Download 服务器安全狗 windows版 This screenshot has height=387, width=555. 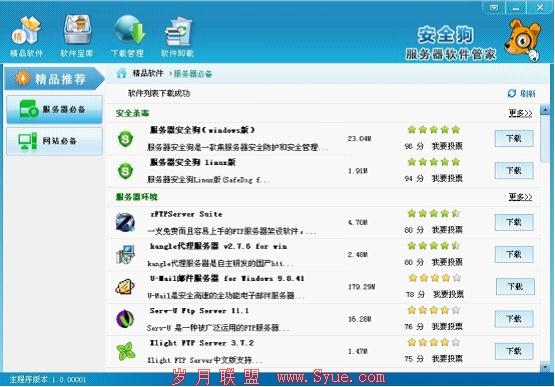tap(514, 138)
